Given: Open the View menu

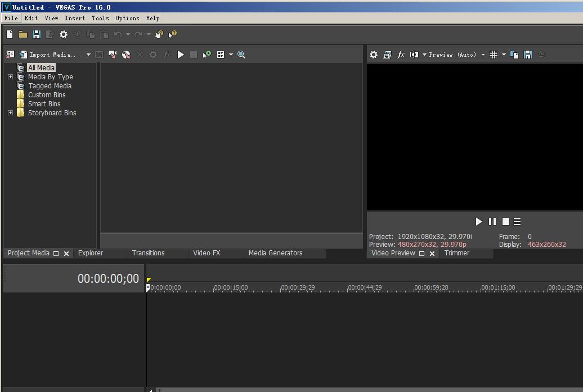Looking at the screenshot, I should tap(51, 18).
